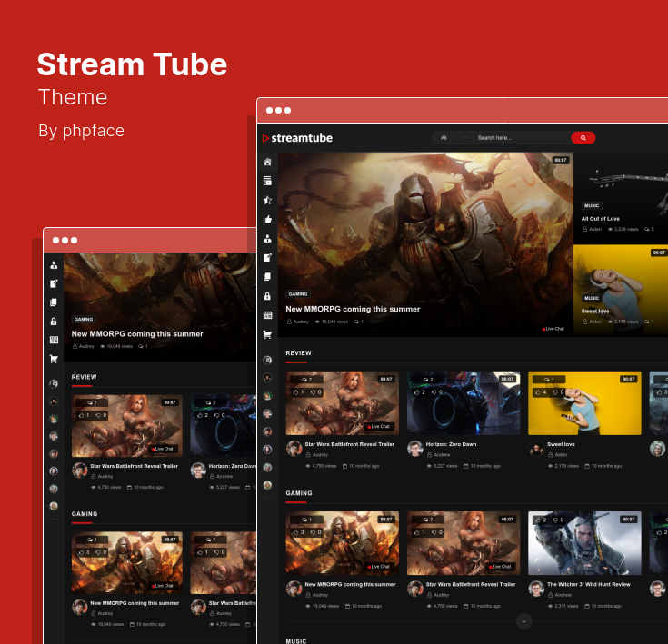The width and height of the screenshot is (668, 644).
Task: Open playlist/video library icon in front window sidebar
Action: click(267, 181)
